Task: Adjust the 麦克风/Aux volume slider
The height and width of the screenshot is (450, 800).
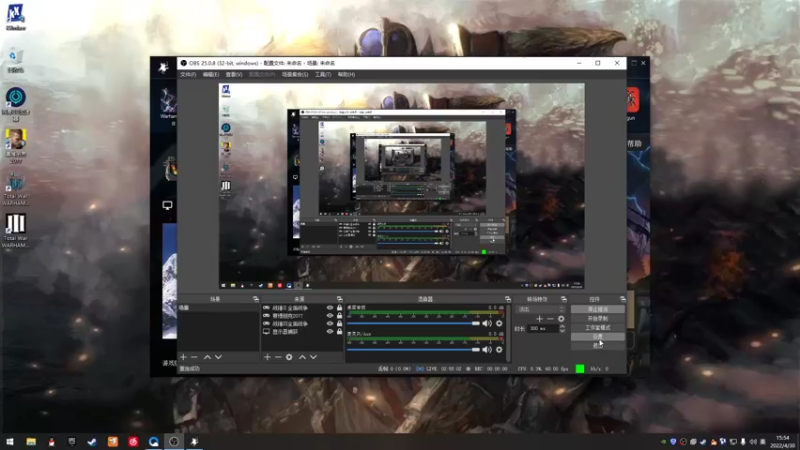Action: tap(413, 349)
